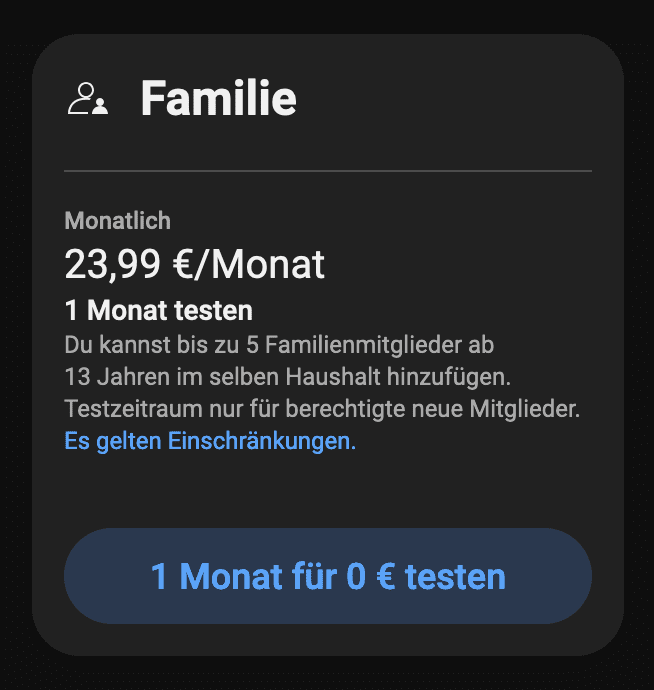This screenshot has height=690, width=654.
Task: Click the 0 € amount on the trial button
Action: click(371, 576)
